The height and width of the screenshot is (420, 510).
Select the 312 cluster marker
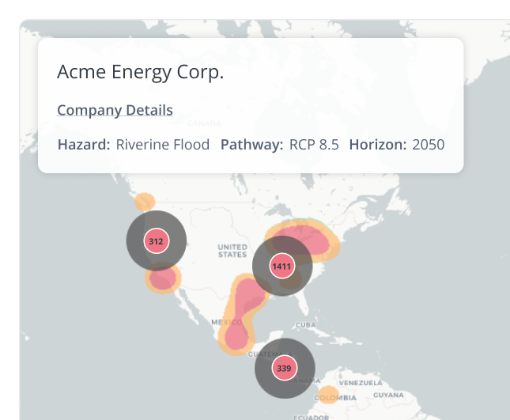pyautogui.click(x=157, y=240)
